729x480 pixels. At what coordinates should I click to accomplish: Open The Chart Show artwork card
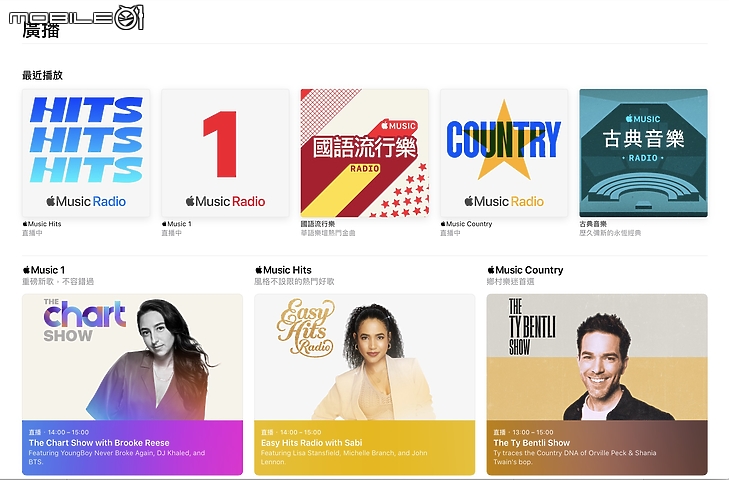click(133, 357)
